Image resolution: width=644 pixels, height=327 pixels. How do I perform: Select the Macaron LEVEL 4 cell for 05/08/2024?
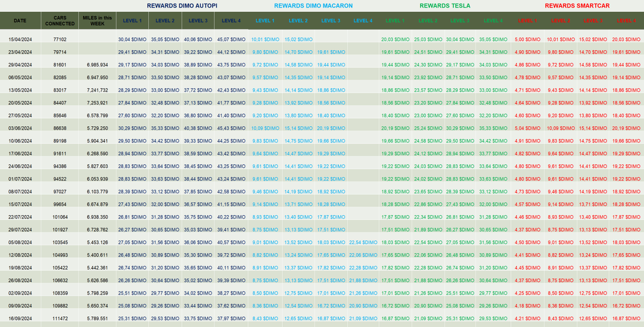363,242
